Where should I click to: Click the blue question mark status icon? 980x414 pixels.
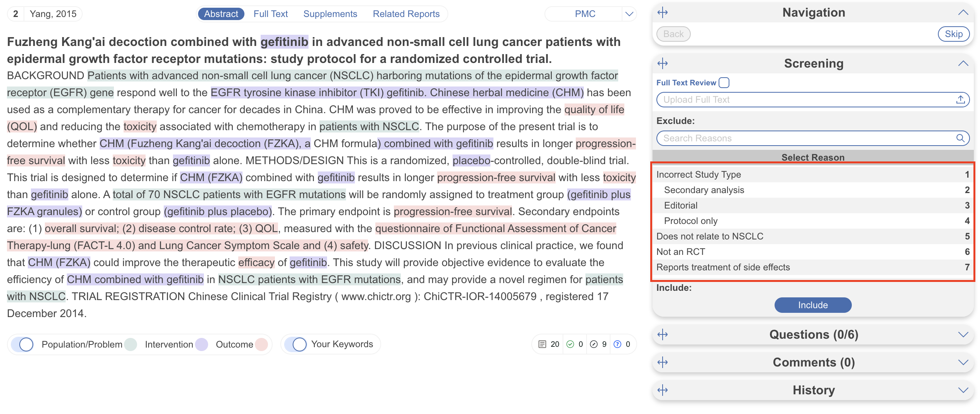point(617,344)
